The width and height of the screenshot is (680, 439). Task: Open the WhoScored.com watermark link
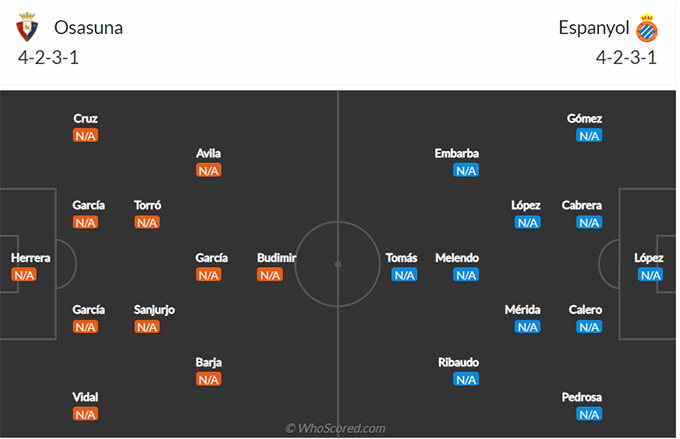[336, 429]
